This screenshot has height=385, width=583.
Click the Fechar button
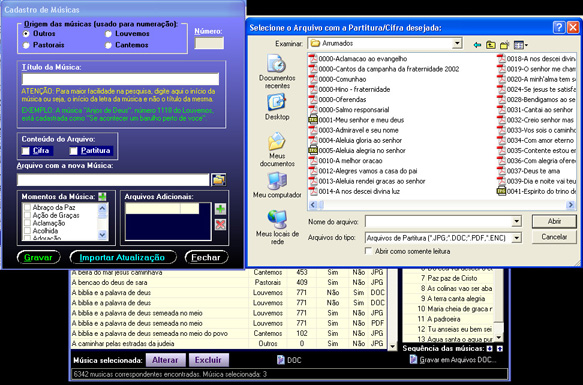[206, 257]
